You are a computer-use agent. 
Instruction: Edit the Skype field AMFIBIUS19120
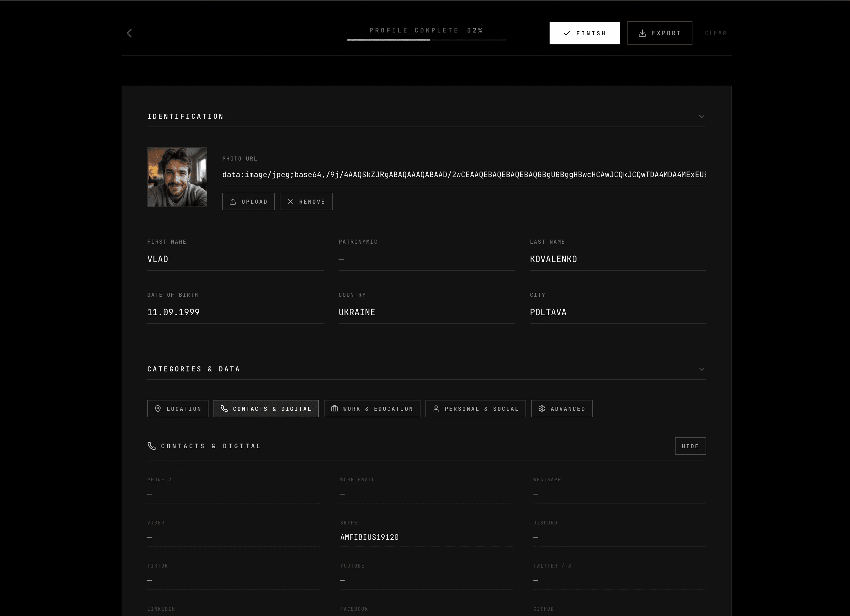426,537
